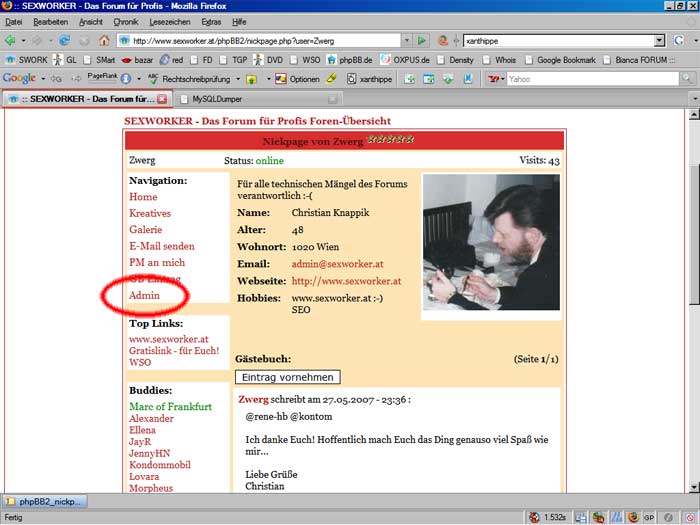Click the page's vertical scrollbar down arrow
The image size is (700, 525).
(694, 487)
